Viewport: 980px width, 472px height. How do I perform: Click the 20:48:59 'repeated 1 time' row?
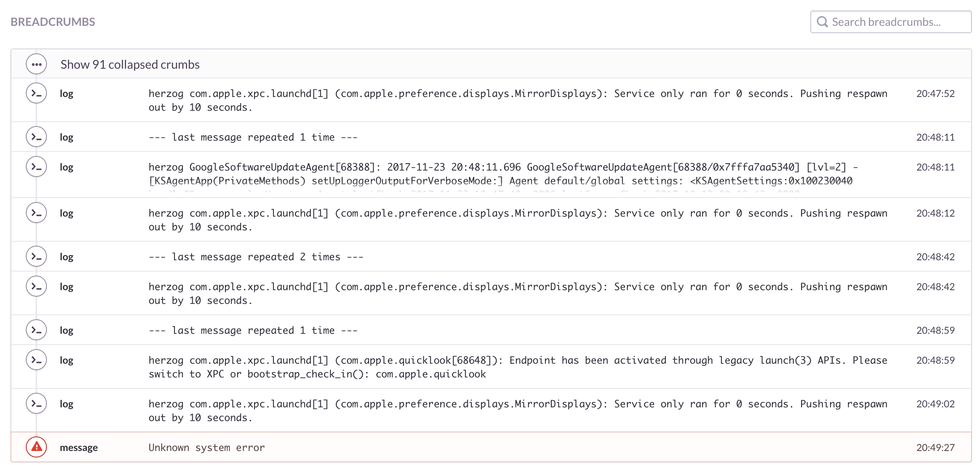(253, 330)
